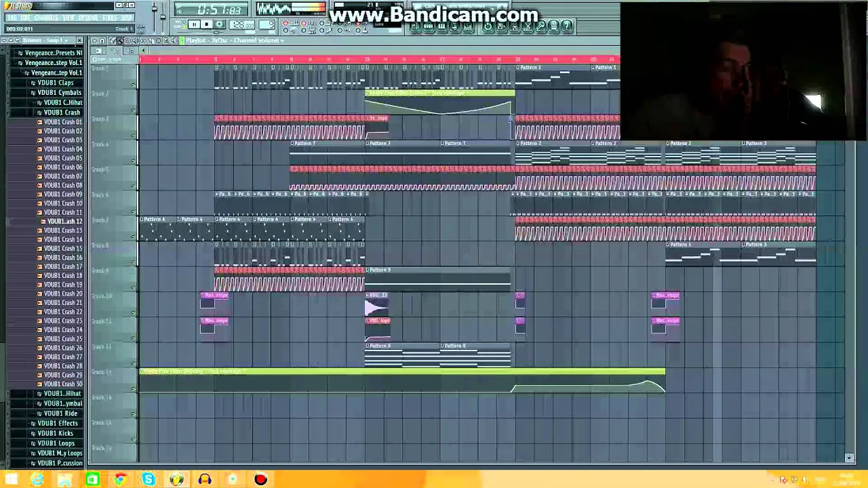
Task: Open the TOOLS menu
Action: 109,18
